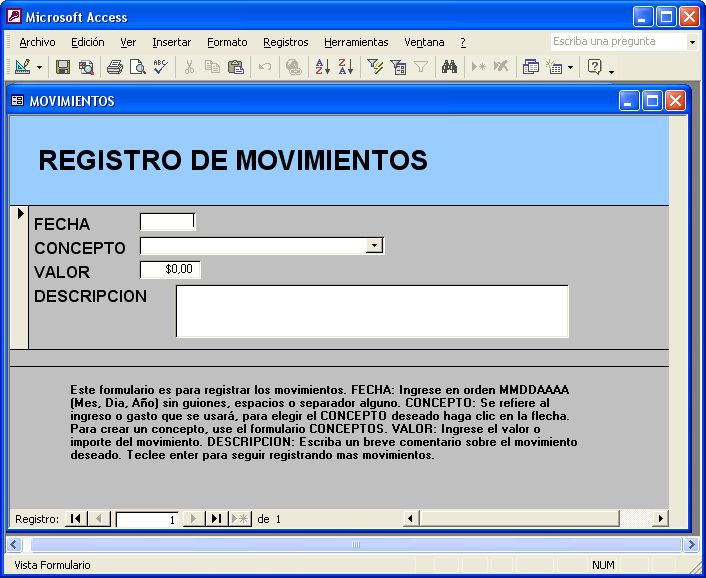Click the DESCRIPCION text area
Viewport: 706px width, 578px height.
[372, 311]
